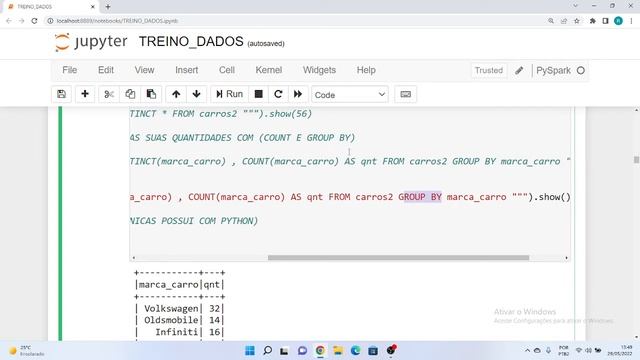Open the File menu

(69, 70)
